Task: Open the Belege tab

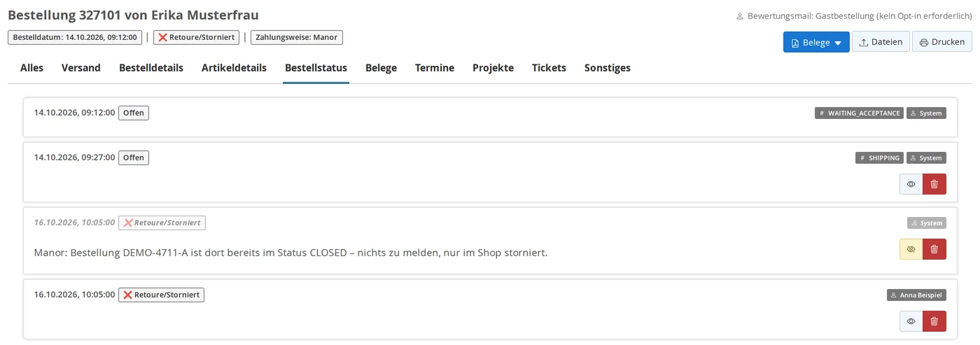Action: coord(381,68)
